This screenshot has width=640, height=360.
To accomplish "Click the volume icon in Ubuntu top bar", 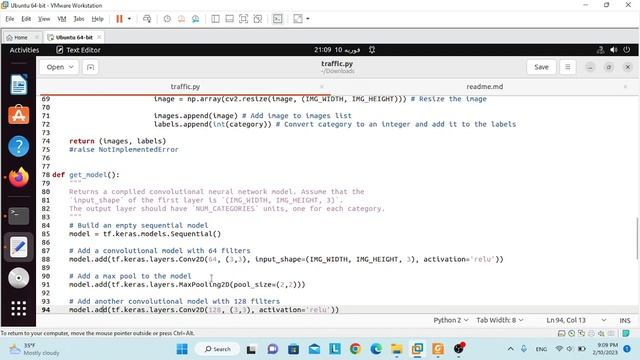I will (613, 50).
